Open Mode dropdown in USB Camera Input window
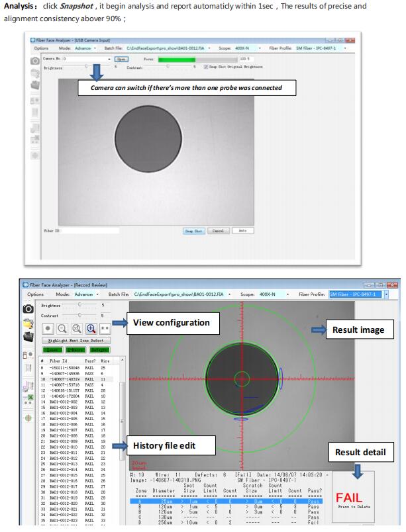406x532 pixels. click(x=95, y=48)
